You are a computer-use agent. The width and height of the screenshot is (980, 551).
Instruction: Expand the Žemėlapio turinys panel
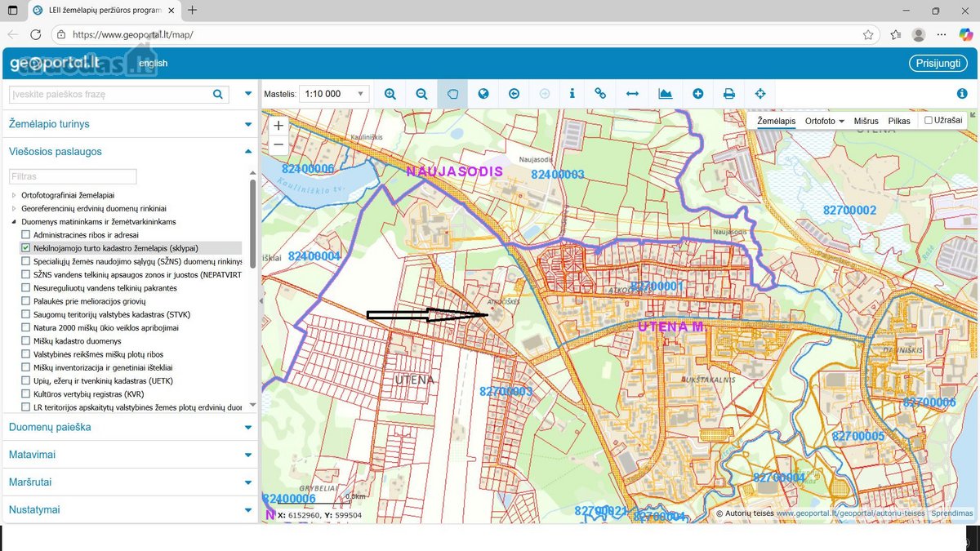[x=131, y=124]
